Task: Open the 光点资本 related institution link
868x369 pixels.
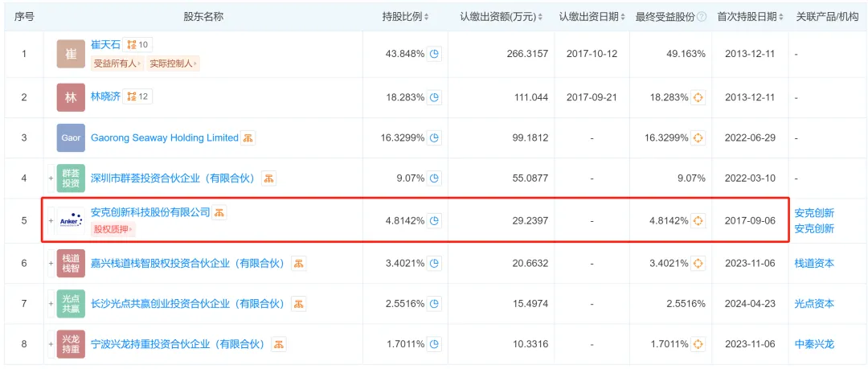Action: tap(813, 304)
